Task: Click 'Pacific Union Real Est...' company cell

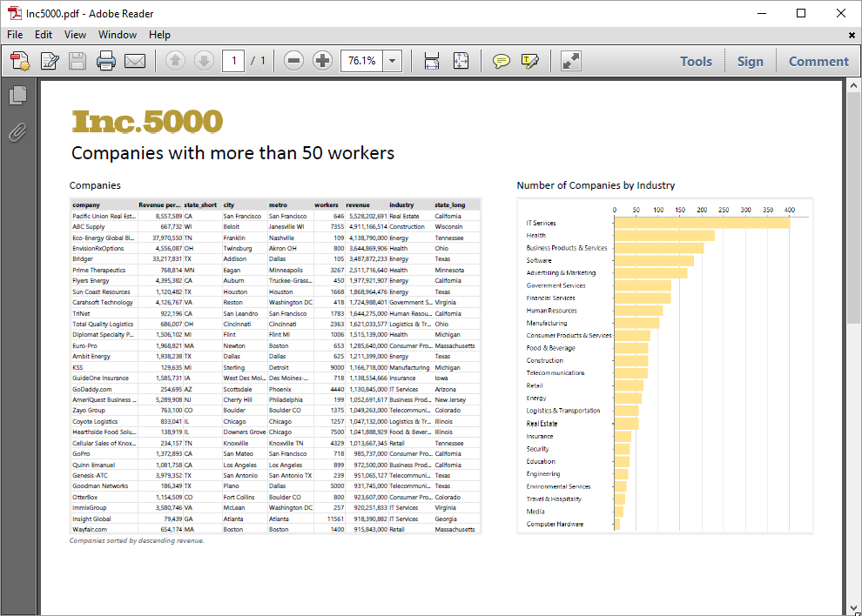Action: [104, 216]
